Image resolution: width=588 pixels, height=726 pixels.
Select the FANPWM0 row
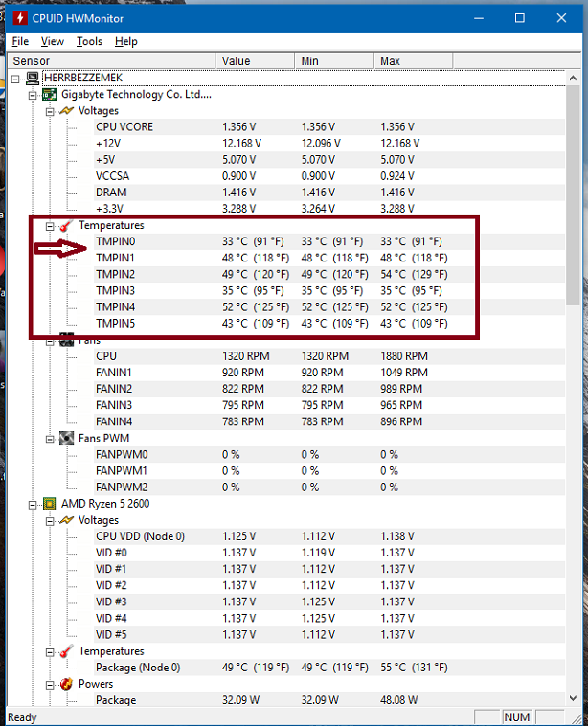[328, 454]
